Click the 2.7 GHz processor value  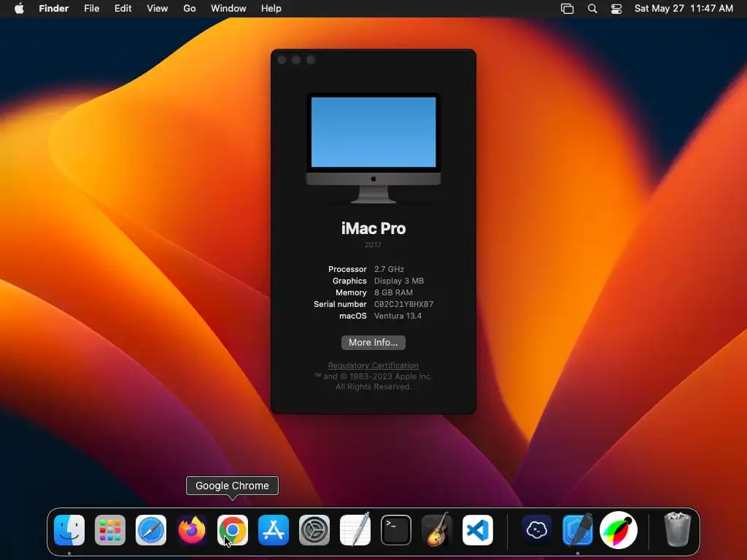coord(389,269)
